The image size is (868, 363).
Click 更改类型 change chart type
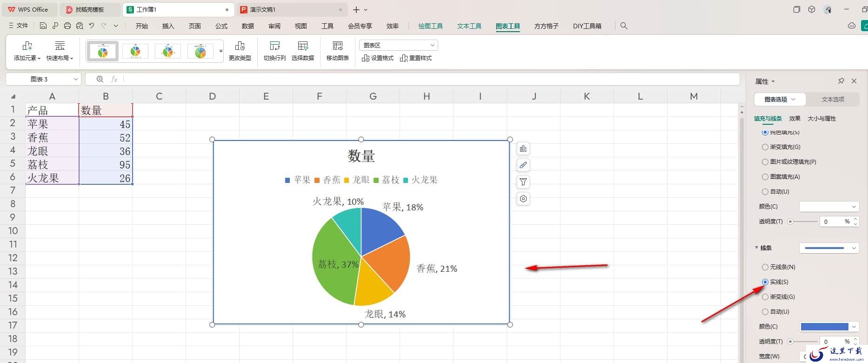[240, 51]
